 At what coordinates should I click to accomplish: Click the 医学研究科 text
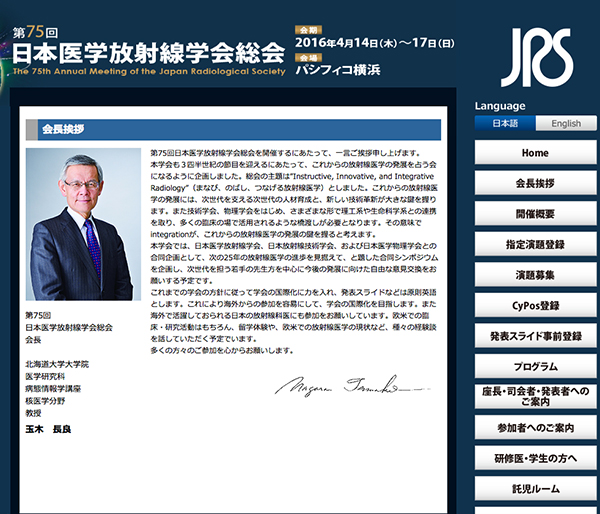click(45, 376)
